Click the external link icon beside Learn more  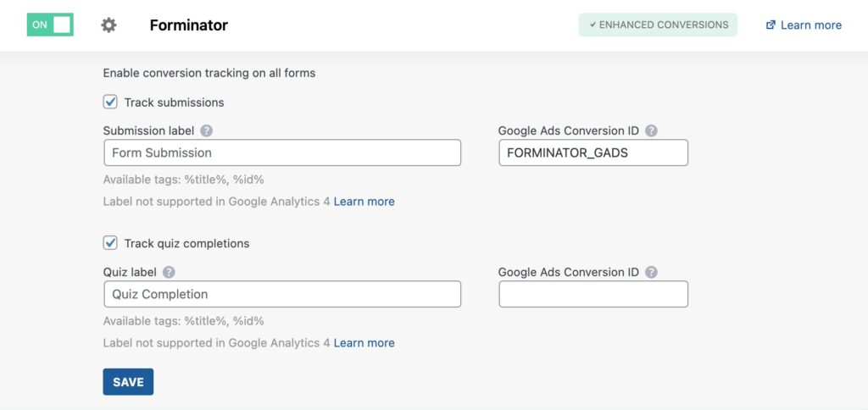[x=771, y=25]
